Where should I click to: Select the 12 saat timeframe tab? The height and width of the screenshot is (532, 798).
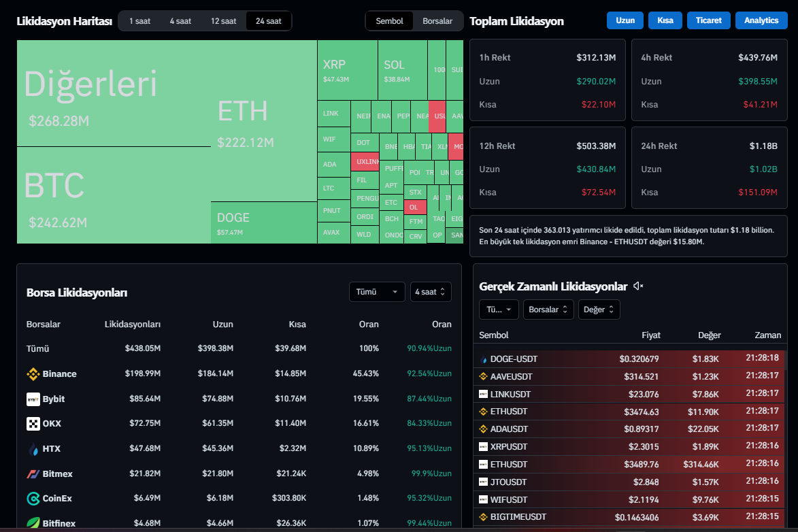223,21
